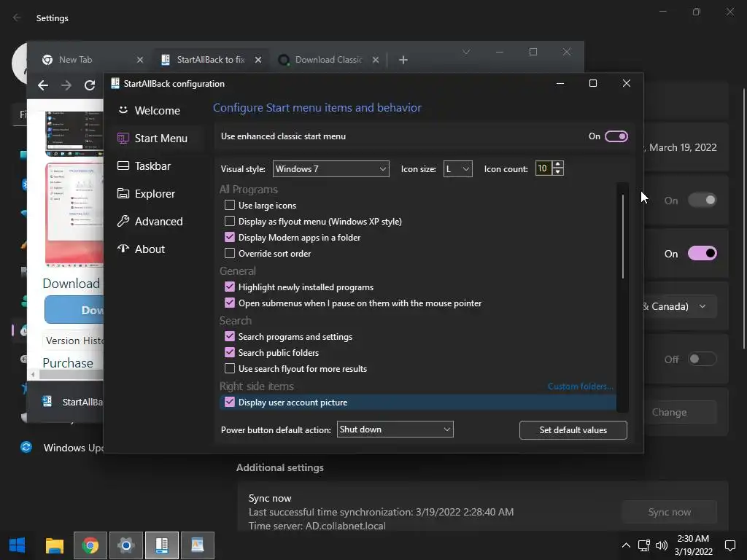Uncheck Search programs and settings

pyautogui.click(x=230, y=336)
